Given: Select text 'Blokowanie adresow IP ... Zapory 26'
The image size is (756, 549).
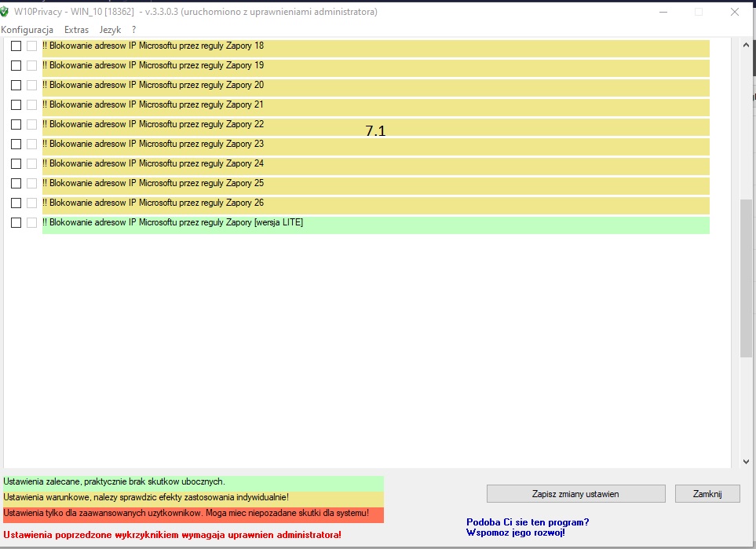Looking at the screenshot, I should tap(153, 203).
